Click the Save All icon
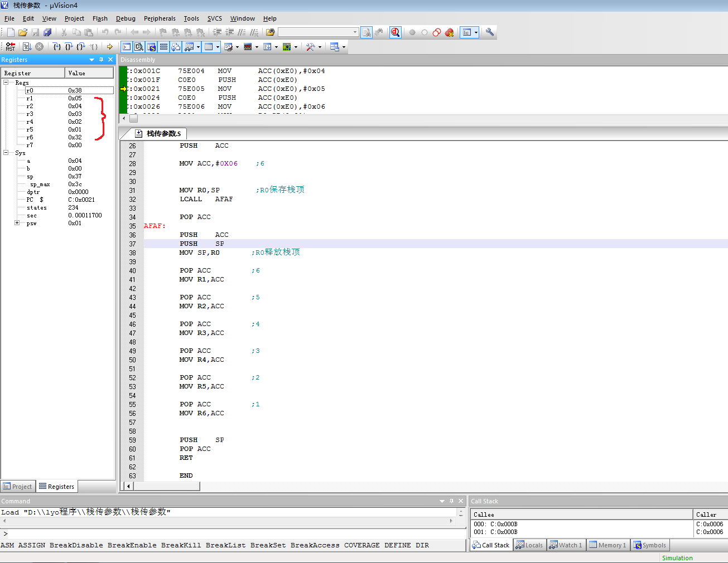 click(47, 32)
